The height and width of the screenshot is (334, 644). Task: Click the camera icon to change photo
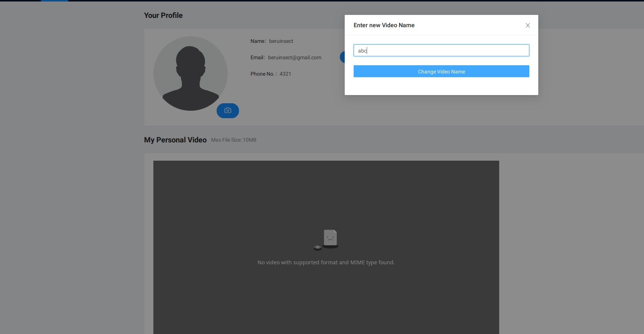point(228,111)
